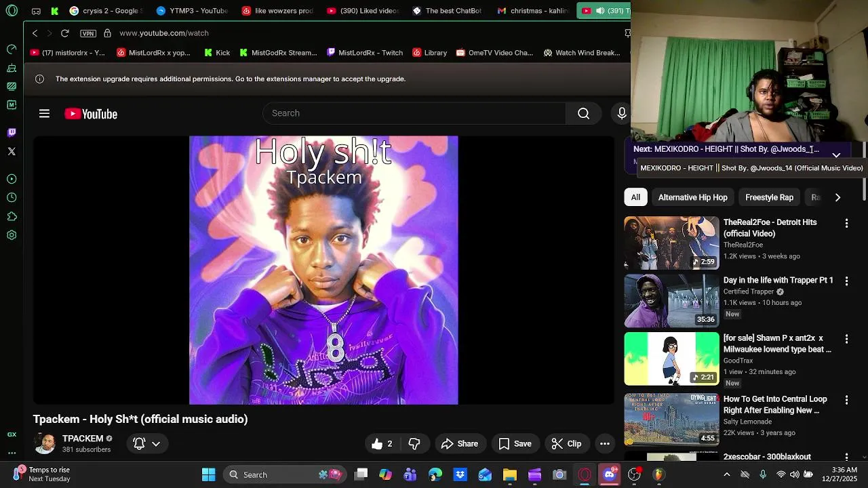Click the YouTube search input field
Screen dimensions: 868x488
(414, 113)
